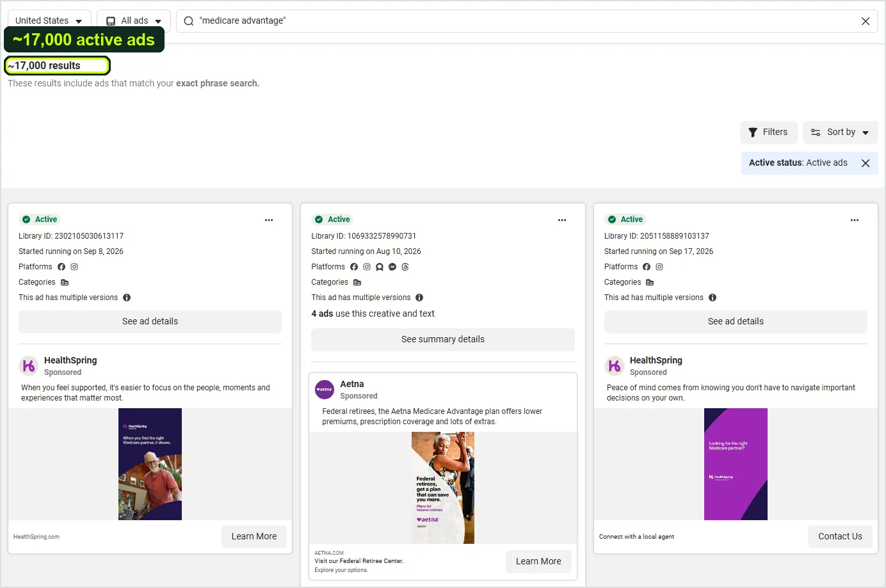The height and width of the screenshot is (588, 886).
Task: Click Categories icon on the Aetna ad
Action: pos(357,282)
